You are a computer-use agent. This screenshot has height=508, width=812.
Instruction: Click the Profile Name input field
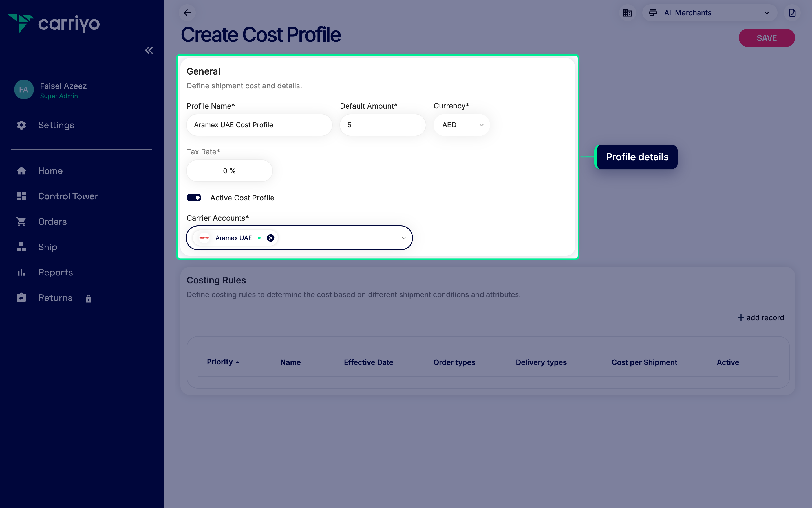(x=259, y=125)
